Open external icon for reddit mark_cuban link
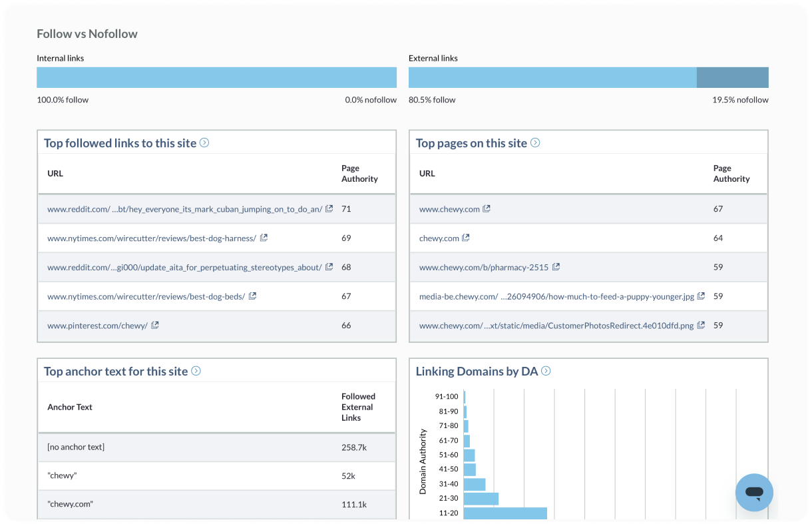812x526 pixels. [x=329, y=208]
